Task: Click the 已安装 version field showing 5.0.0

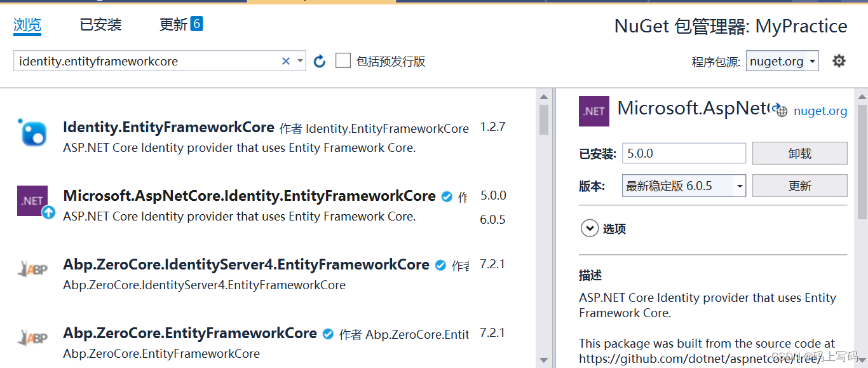Action: tap(684, 153)
